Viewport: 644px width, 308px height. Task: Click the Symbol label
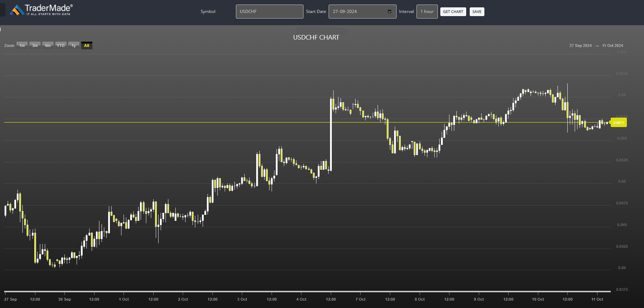pyautogui.click(x=208, y=12)
